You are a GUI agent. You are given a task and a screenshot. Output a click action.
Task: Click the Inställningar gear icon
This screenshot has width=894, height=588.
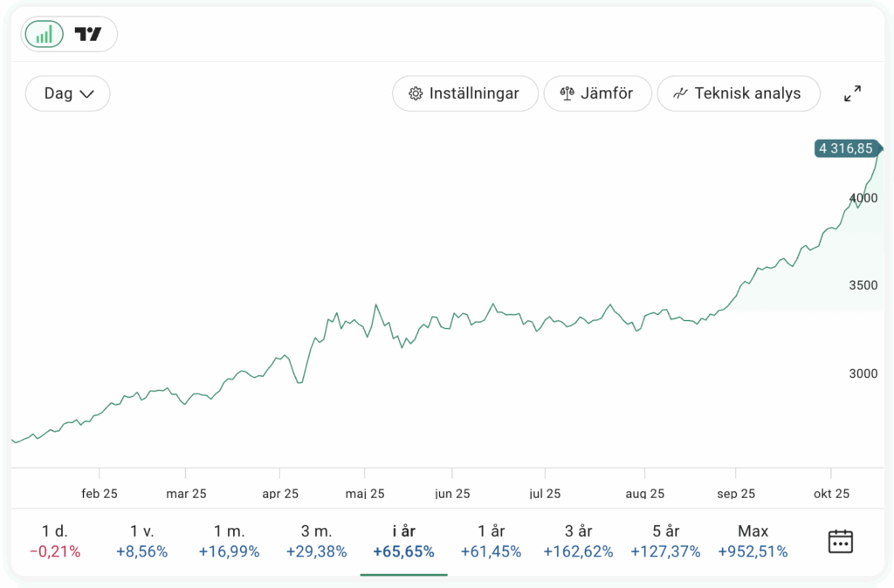(x=416, y=93)
